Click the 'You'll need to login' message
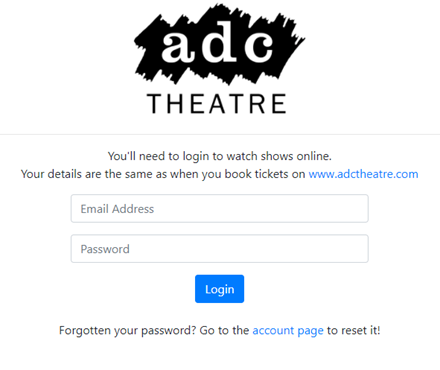 pos(220,156)
